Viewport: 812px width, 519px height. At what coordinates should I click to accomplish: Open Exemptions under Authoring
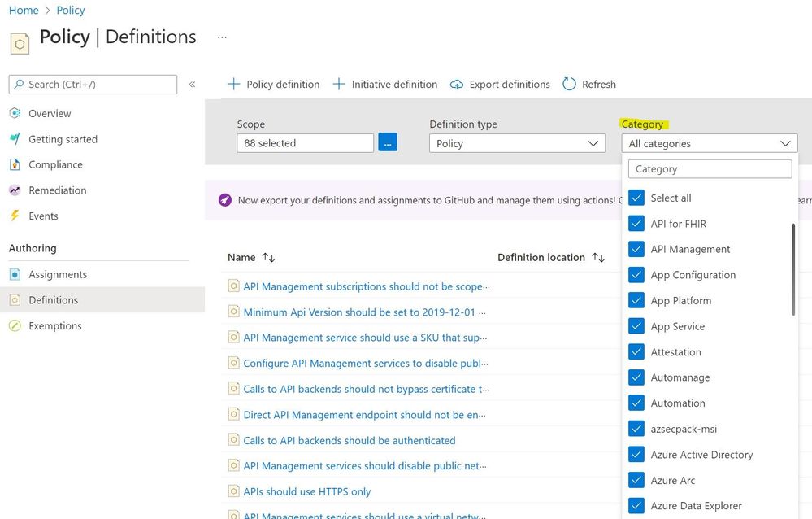point(55,325)
